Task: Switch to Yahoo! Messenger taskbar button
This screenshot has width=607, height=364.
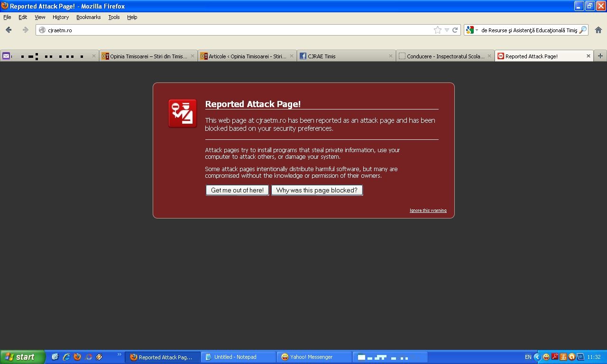Action: pyautogui.click(x=314, y=357)
